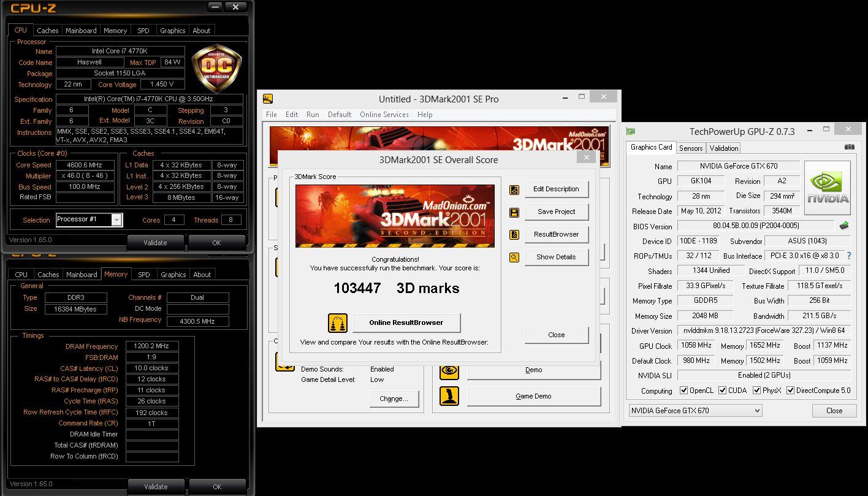This screenshot has width=868, height=496.
Task: Click the 103447 3D marks score text
Action: [x=397, y=288]
